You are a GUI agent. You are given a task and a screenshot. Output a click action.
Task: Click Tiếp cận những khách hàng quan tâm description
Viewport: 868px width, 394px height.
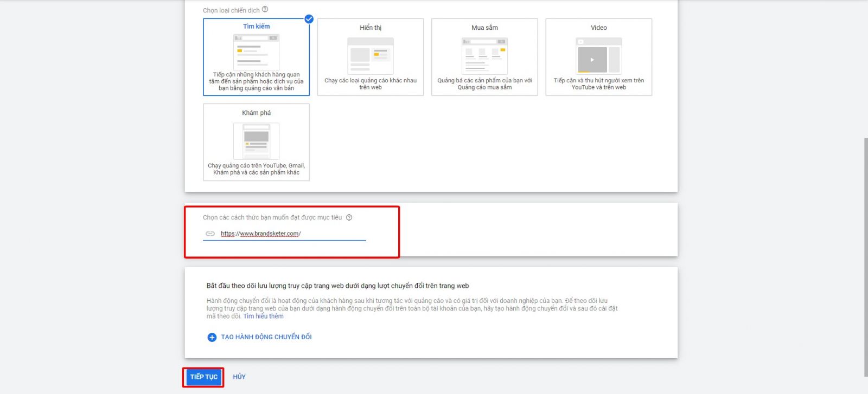click(x=256, y=81)
